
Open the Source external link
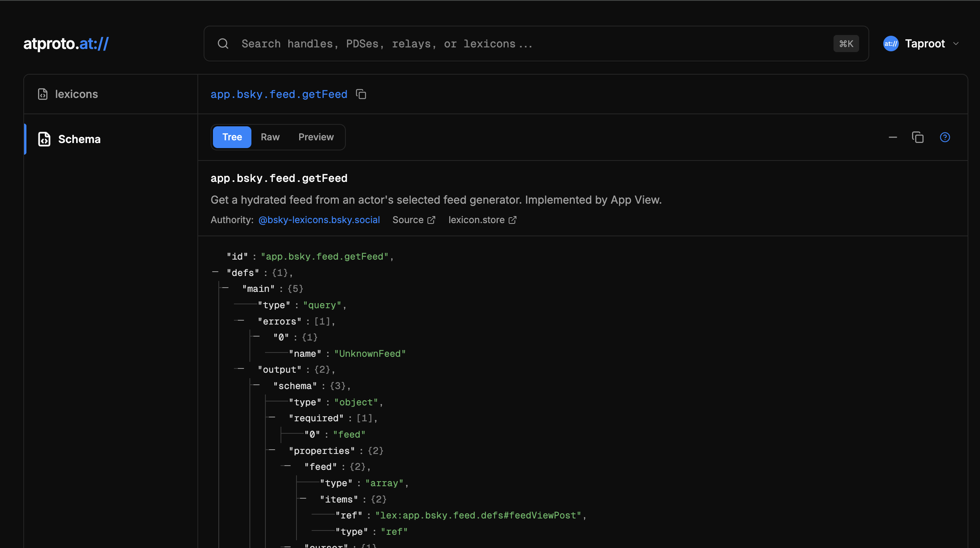coord(413,220)
